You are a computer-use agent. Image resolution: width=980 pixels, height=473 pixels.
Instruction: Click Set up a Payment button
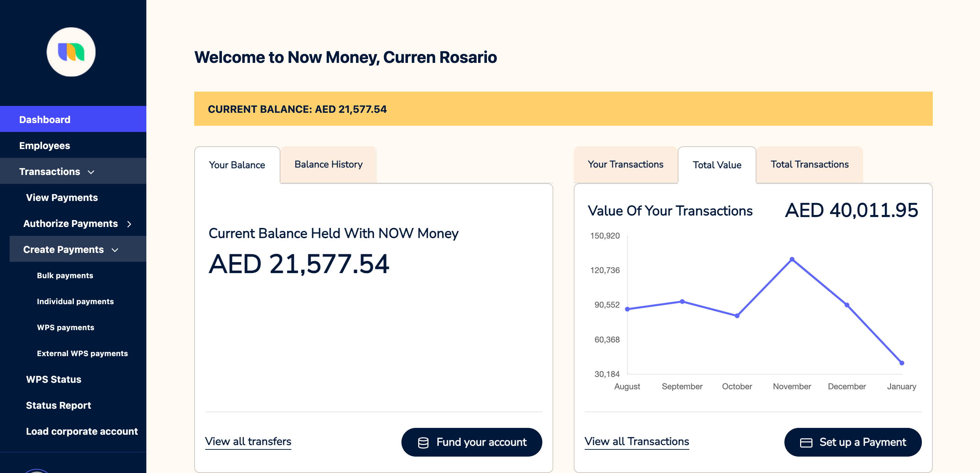coord(853,442)
